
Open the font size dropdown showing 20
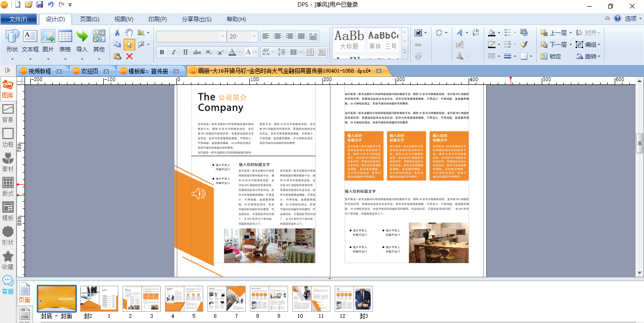(x=255, y=36)
